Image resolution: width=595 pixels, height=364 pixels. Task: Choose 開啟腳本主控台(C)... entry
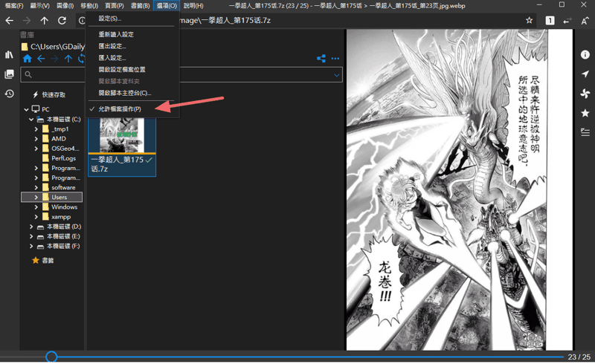click(x=124, y=93)
